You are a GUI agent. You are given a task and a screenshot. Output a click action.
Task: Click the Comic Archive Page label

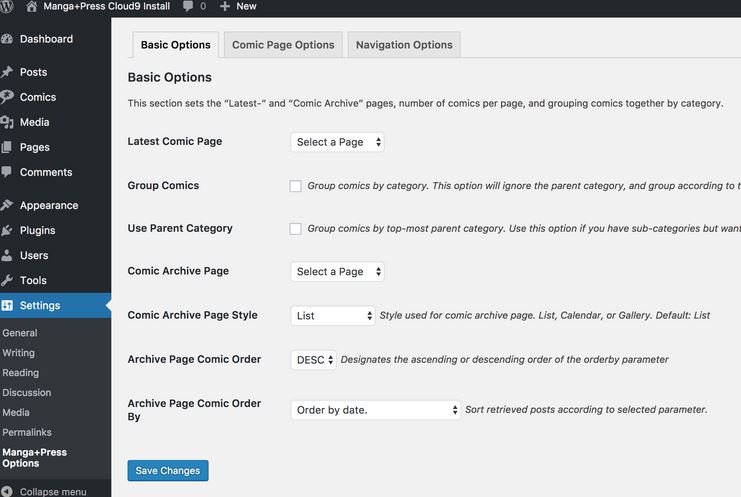click(x=178, y=271)
